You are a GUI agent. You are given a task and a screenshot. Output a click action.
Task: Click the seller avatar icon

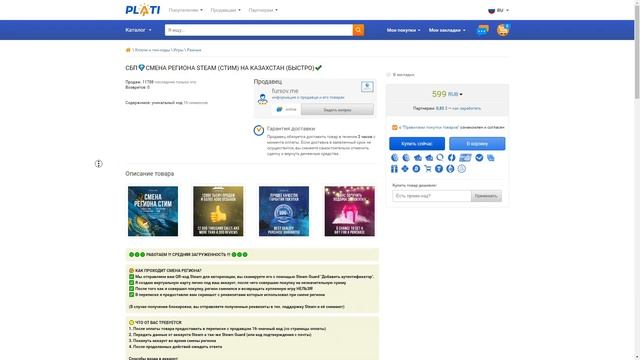(262, 99)
